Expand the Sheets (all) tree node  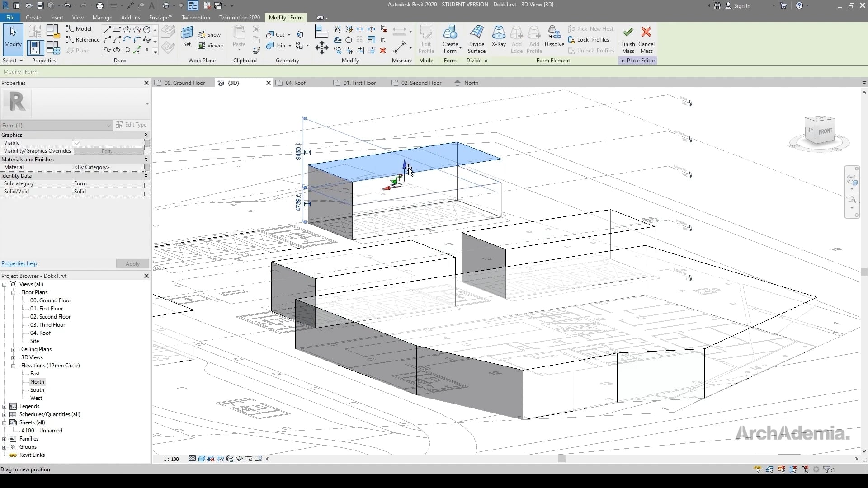pyautogui.click(x=4, y=422)
